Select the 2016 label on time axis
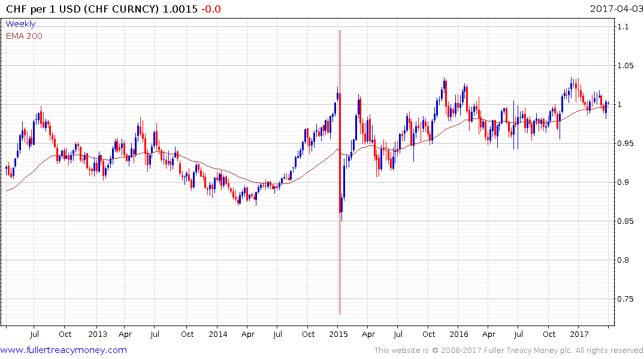This screenshot has height=359, width=644. coord(459,334)
